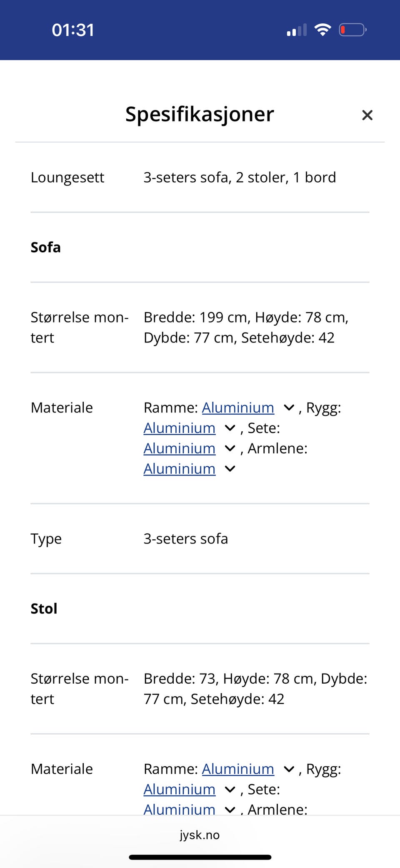Screen dimensions: 400x868
Task: Open the Sete Aluminium link in Stol section
Action: [179, 809]
